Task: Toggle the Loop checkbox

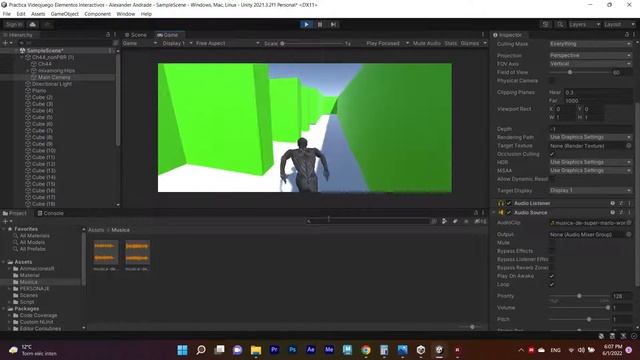Action: tap(552, 284)
